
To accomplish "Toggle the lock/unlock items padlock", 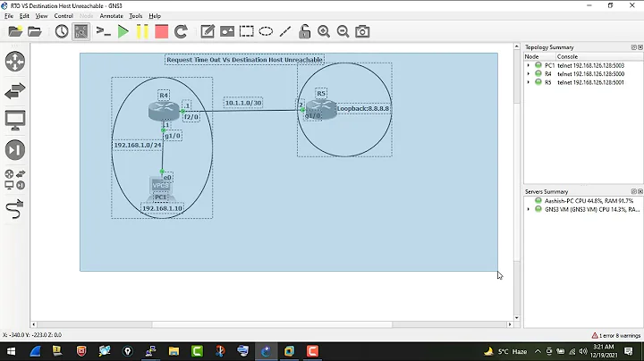I will coord(304,31).
